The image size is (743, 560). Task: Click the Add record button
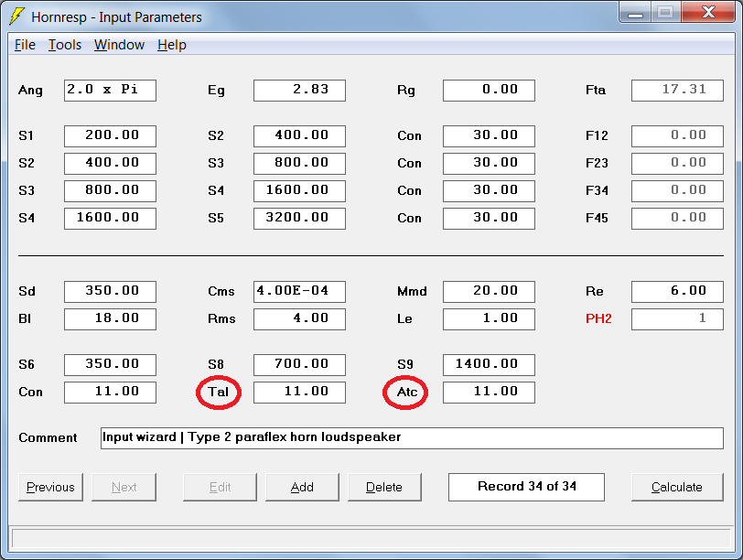(302, 487)
